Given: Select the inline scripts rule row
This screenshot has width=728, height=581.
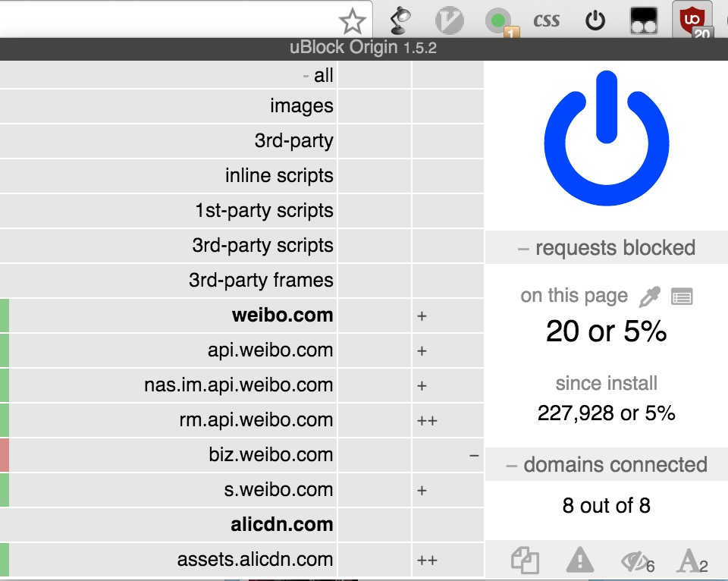Looking at the screenshot, I should tap(278, 176).
